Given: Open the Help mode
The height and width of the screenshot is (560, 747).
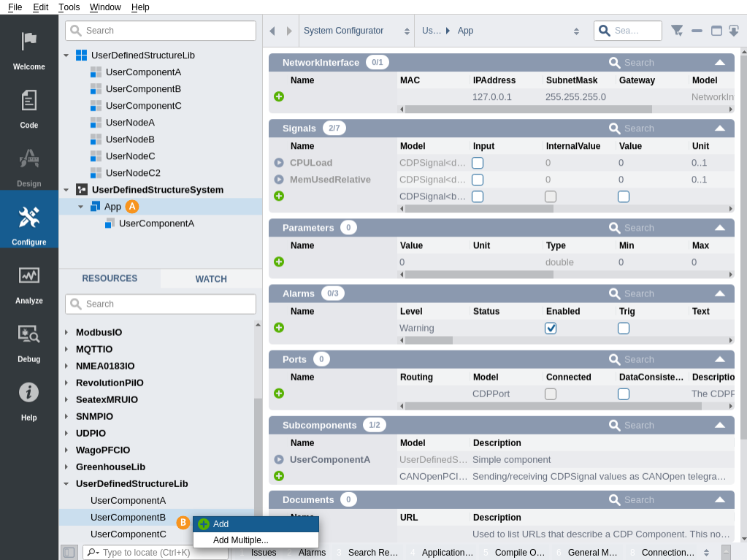Looking at the screenshot, I should [28, 399].
